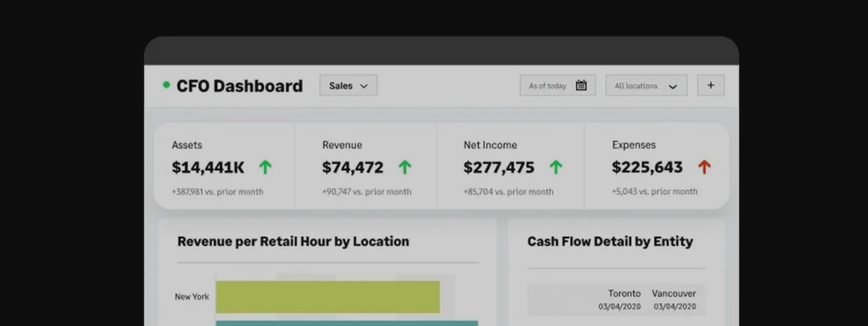
Task: Click the green up arrow next to Revenue
Action: tap(405, 167)
